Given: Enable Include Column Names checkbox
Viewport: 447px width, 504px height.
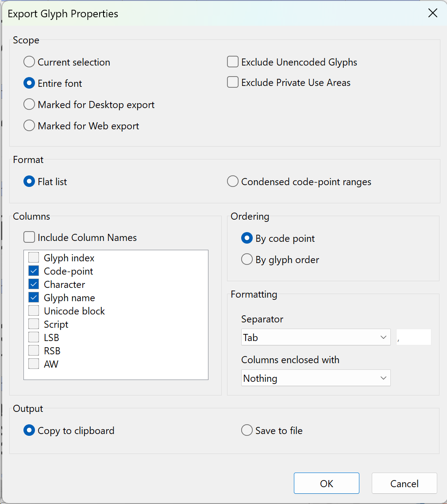Looking at the screenshot, I should [x=29, y=237].
